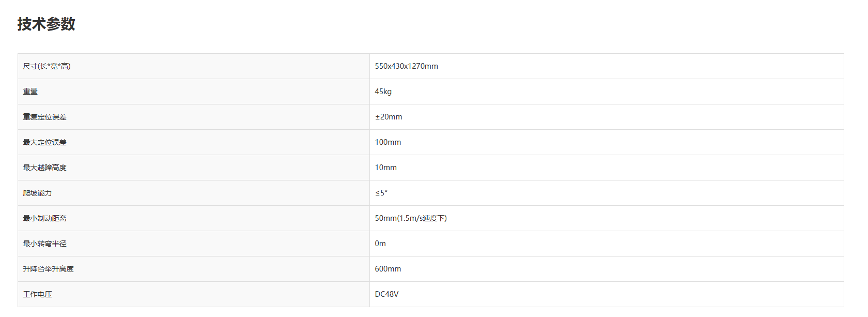Click the 600mm lift height value

pos(388,269)
